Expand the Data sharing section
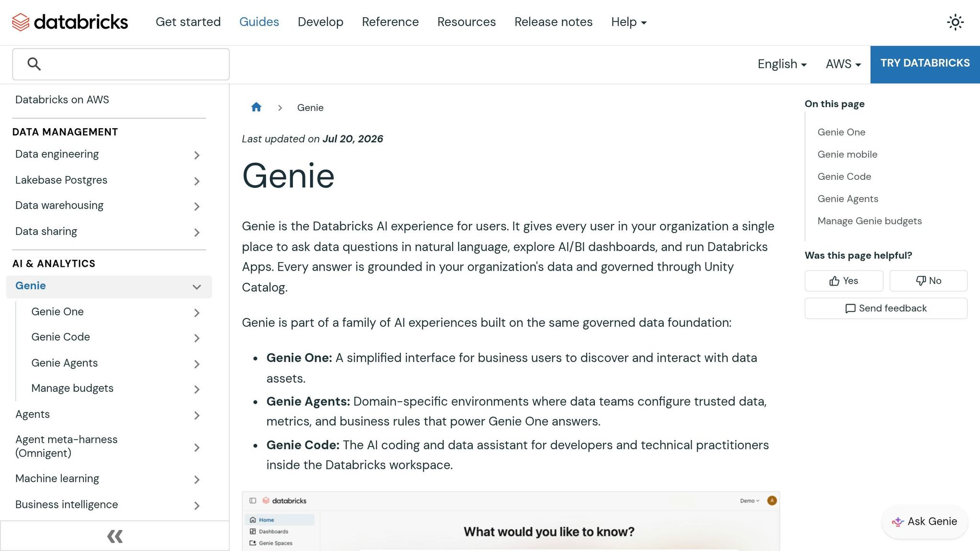The height and width of the screenshot is (551, 980). (197, 232)
